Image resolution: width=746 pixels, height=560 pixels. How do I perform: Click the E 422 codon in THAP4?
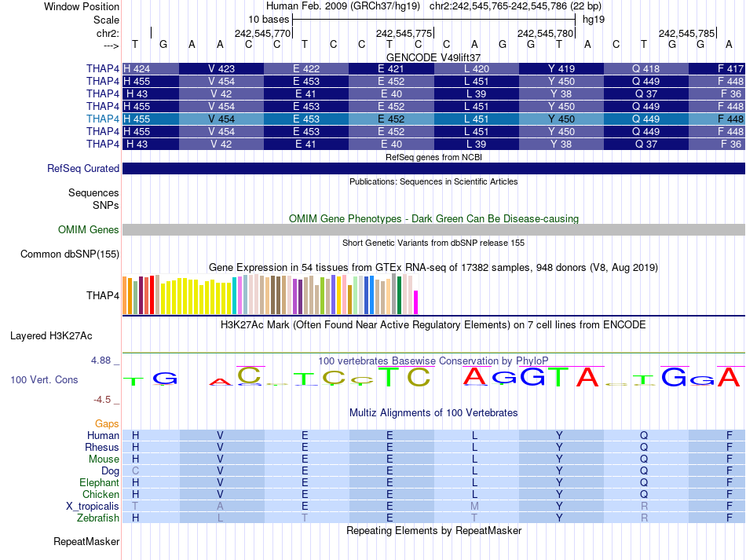click(306, 68)
